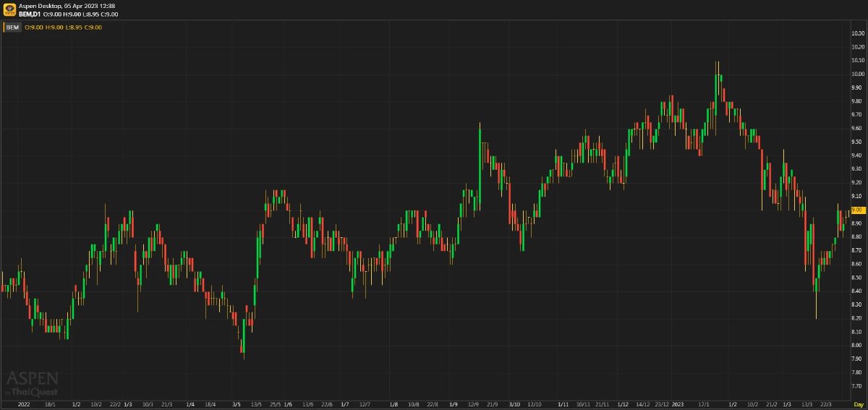Click the 1/6 date axis label
Screen dimensions: 868x410
(288, 404)
